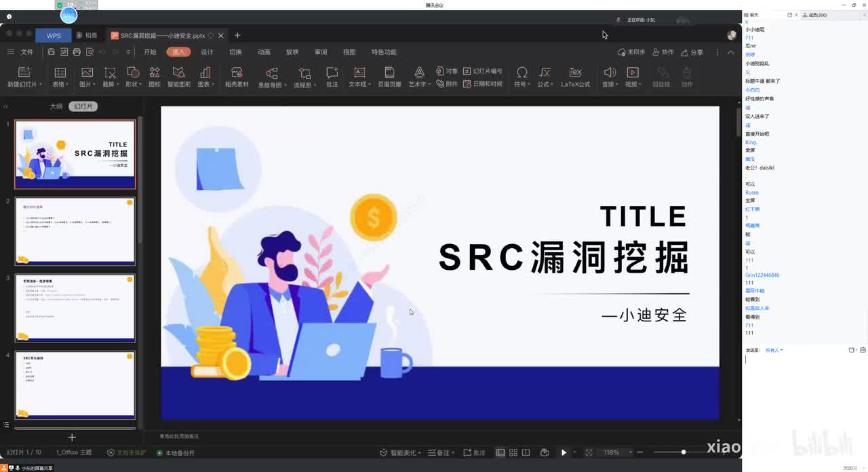The height and width of the screenshot is (472, 868).
Task: Insert an object via 对象
Action: tap(447, 71)
